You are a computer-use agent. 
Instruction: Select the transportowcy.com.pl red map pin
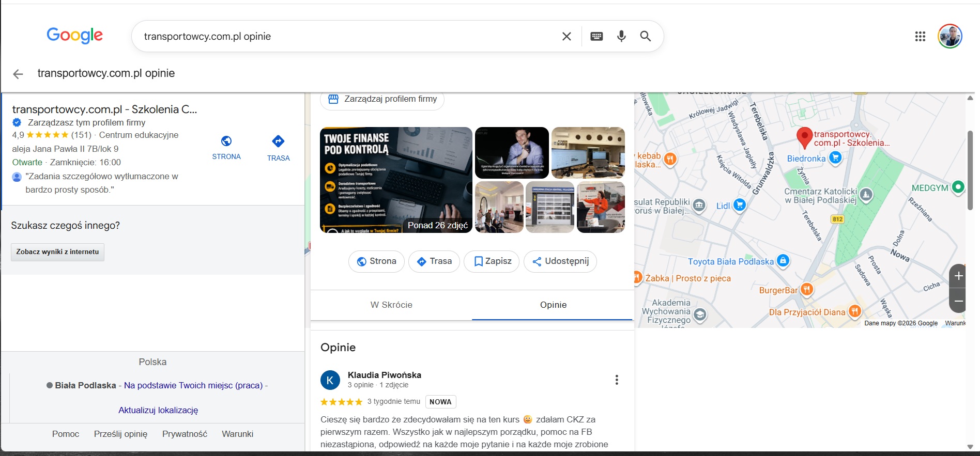click(x=804, y=138)
